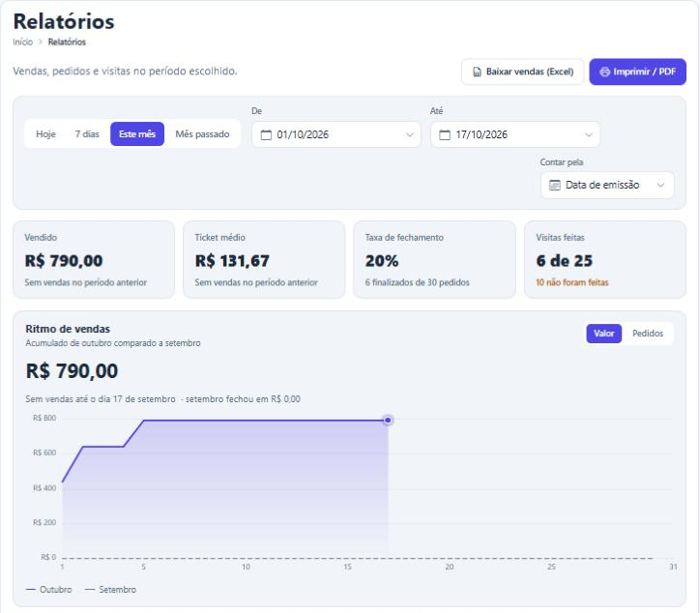This screenshot has width=700, height=613.
Task: Switch chart to Pedidos view
Action: 648,334
